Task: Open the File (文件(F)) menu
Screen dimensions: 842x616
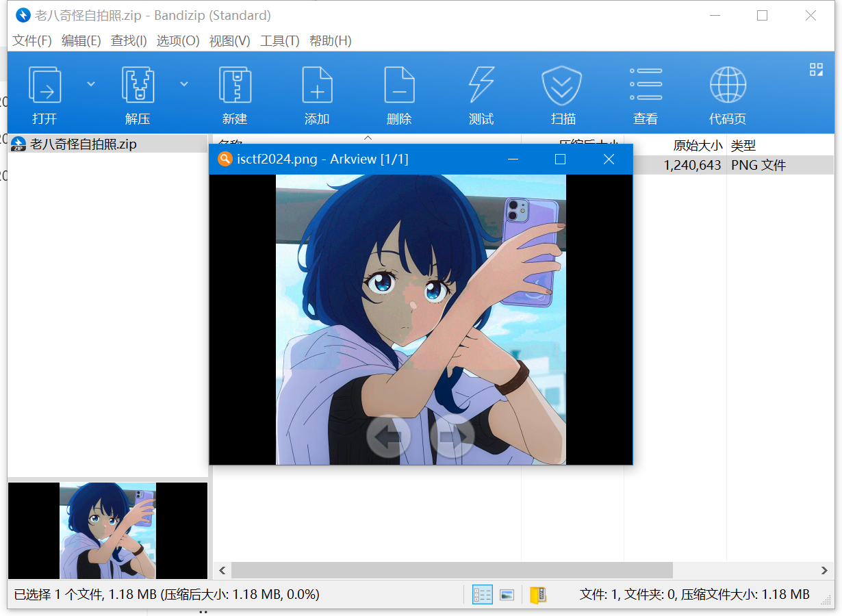Action: pos(32,40)
